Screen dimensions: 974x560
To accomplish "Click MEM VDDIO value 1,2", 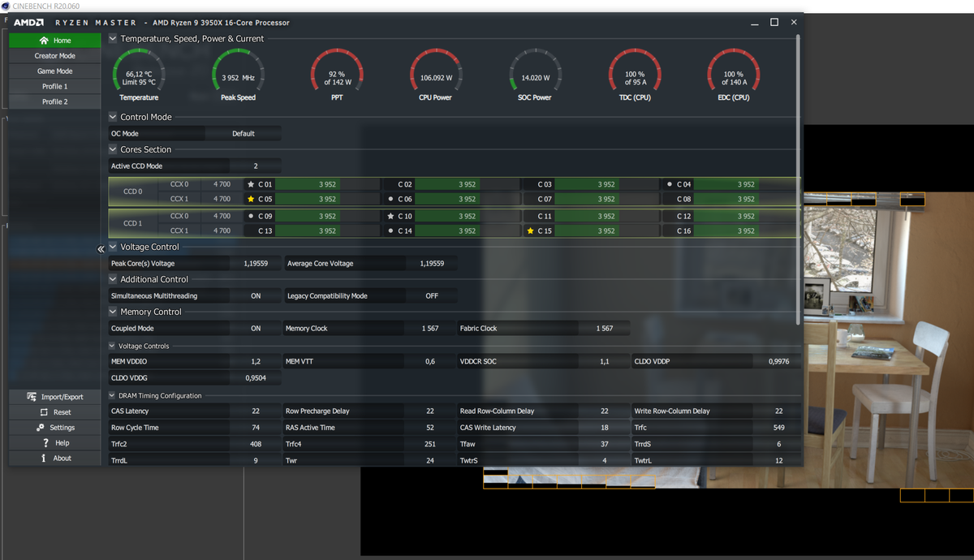I will click(x=256, y=361).
